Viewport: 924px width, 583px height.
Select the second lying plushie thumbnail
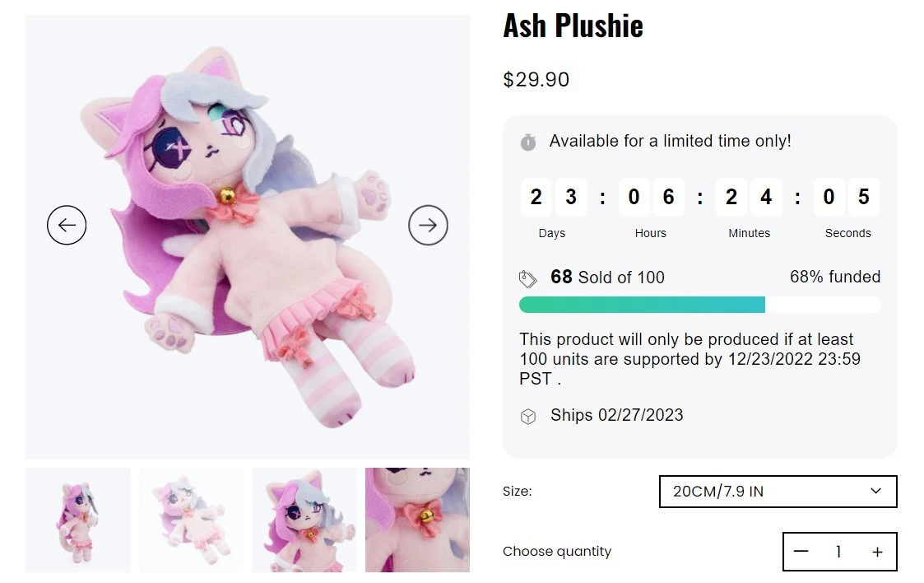point(191,520)
